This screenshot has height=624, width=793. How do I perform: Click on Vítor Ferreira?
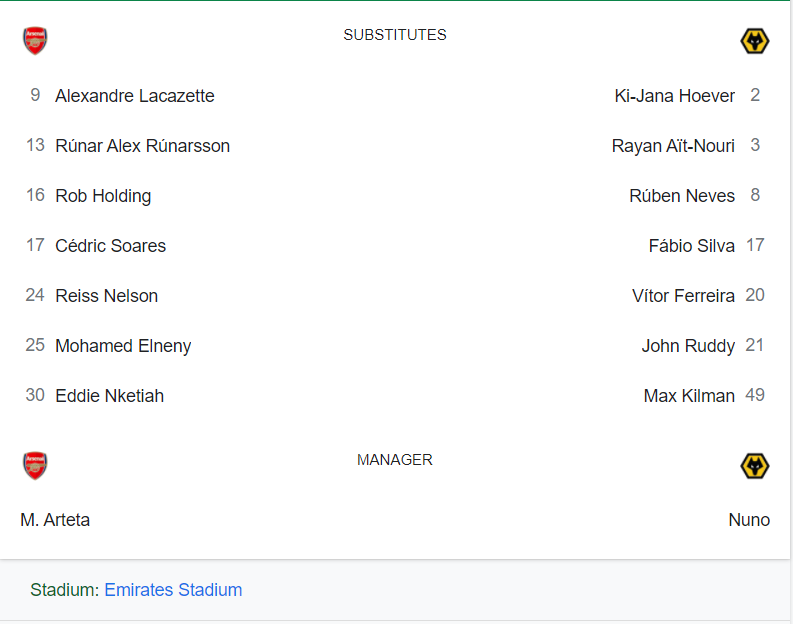683,296
